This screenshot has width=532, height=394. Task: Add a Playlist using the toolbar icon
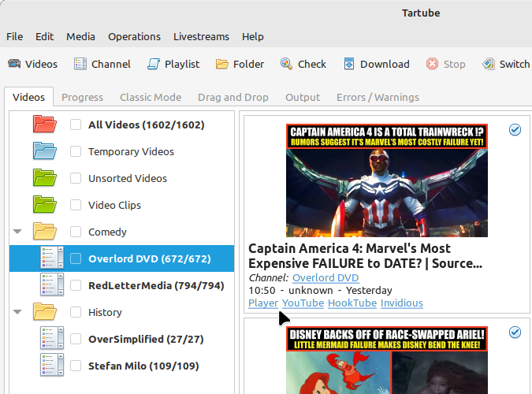point(154,64)
